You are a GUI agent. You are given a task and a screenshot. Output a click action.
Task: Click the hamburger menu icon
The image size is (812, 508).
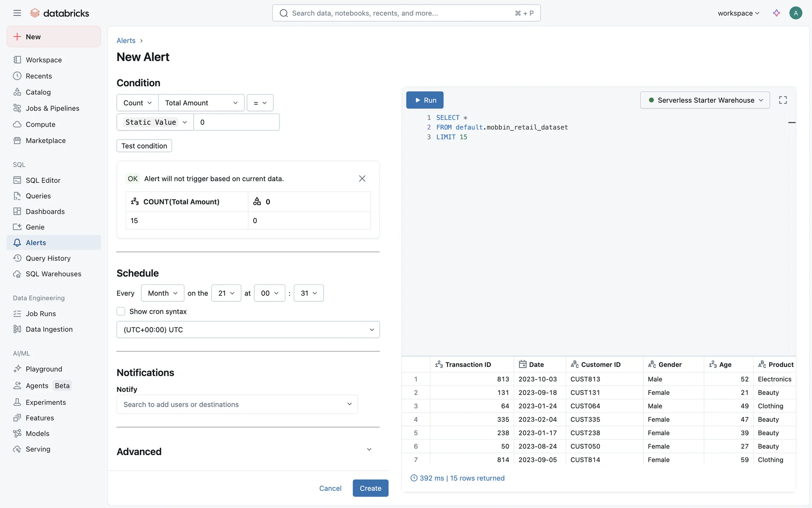pyautogui.click(x=17, y=13)
